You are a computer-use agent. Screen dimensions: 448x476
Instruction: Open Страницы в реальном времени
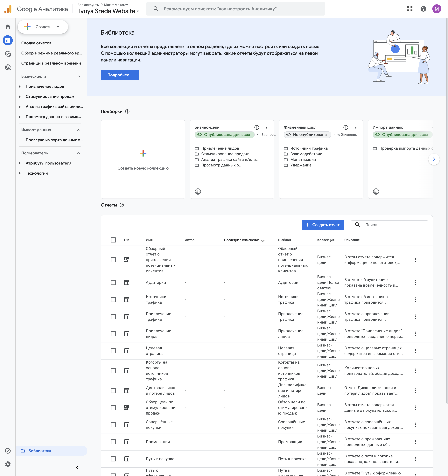(51, 63)
